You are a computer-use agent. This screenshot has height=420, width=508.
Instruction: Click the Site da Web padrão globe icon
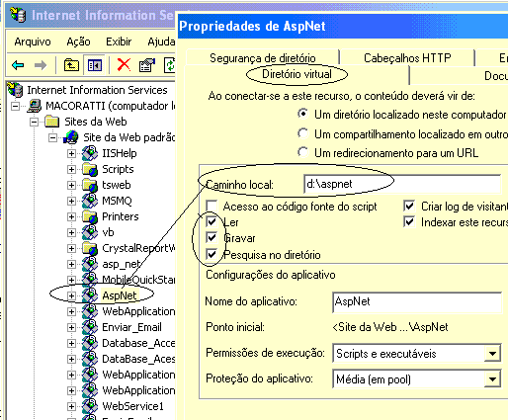[71, 137]
